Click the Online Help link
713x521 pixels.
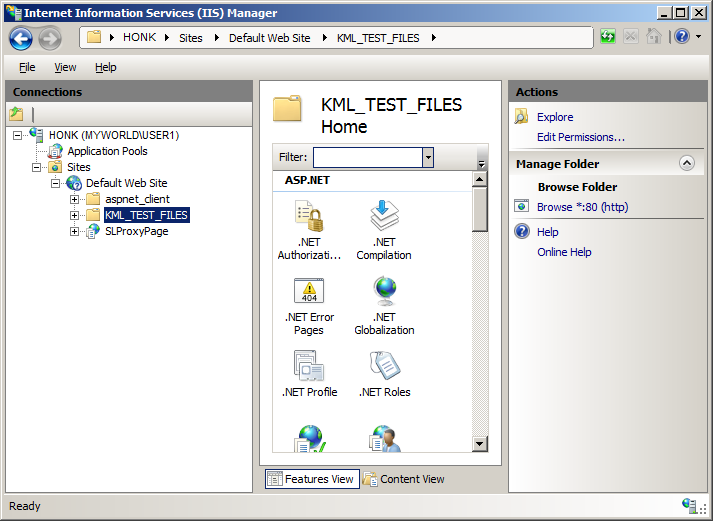pos(564,252)
